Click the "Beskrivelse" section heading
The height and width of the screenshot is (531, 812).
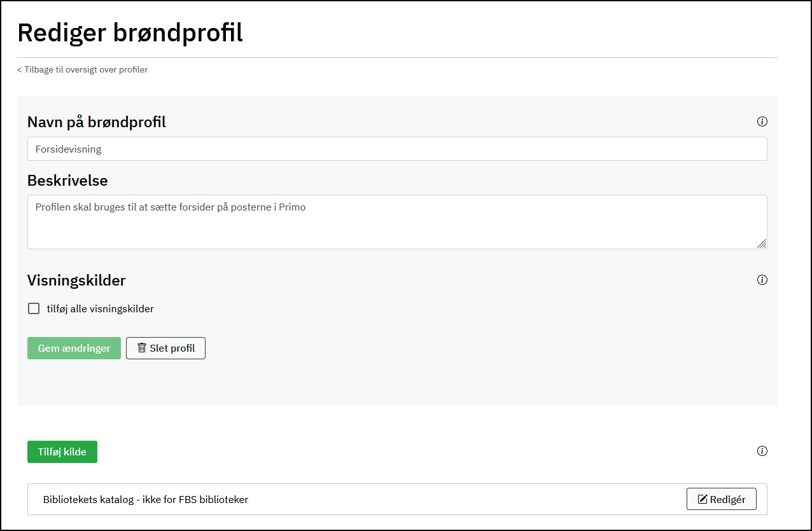point(67,181)
